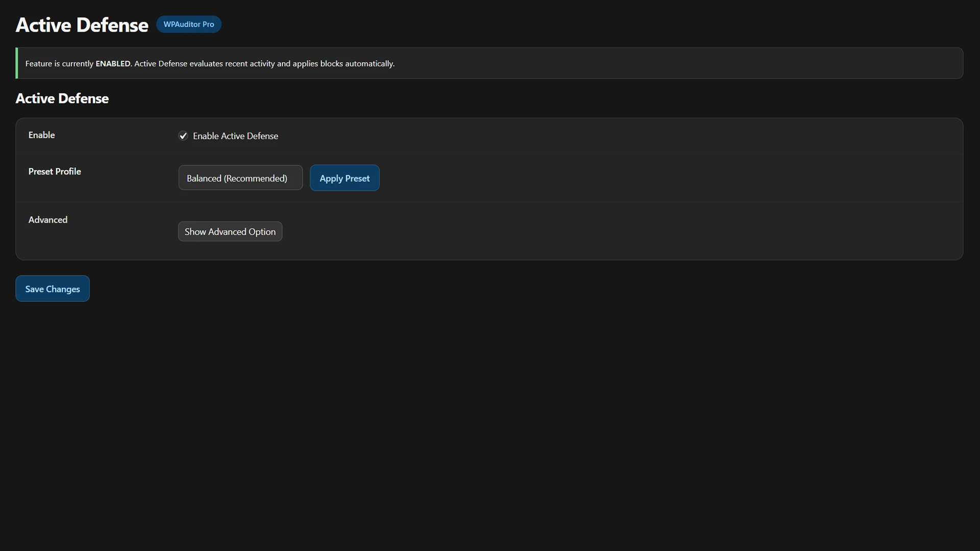Click the 'Feature is currently ENABLED' notice
980x551 pixels.
(489, 63)
